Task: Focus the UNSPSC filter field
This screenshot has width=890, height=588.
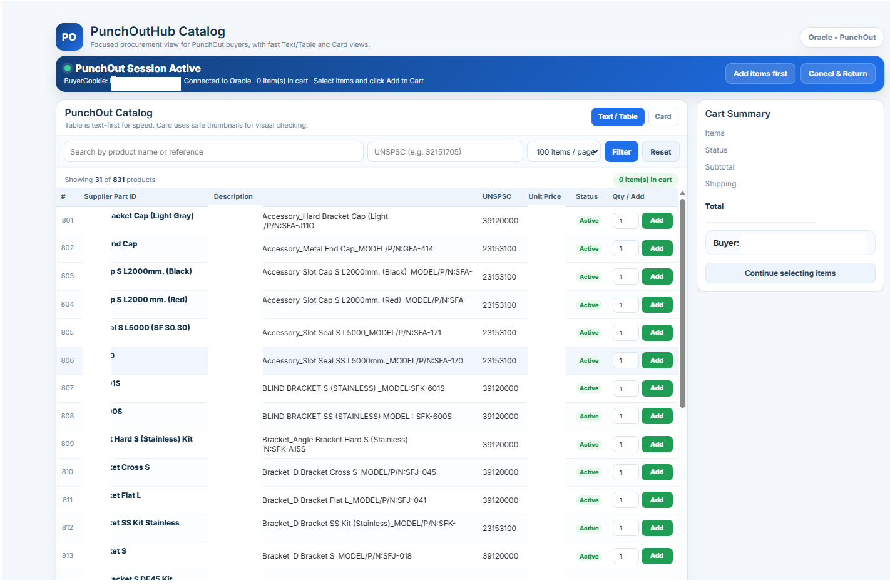Action: tap(445, 151)
